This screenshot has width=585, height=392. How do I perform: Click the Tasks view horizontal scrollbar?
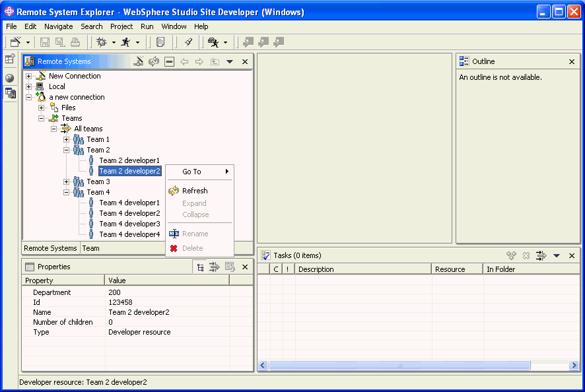click(x=399, y=365)
